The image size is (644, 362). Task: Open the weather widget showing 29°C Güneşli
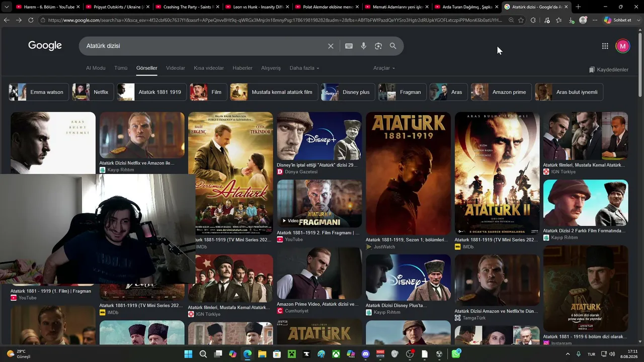click(x=19, y=354)
